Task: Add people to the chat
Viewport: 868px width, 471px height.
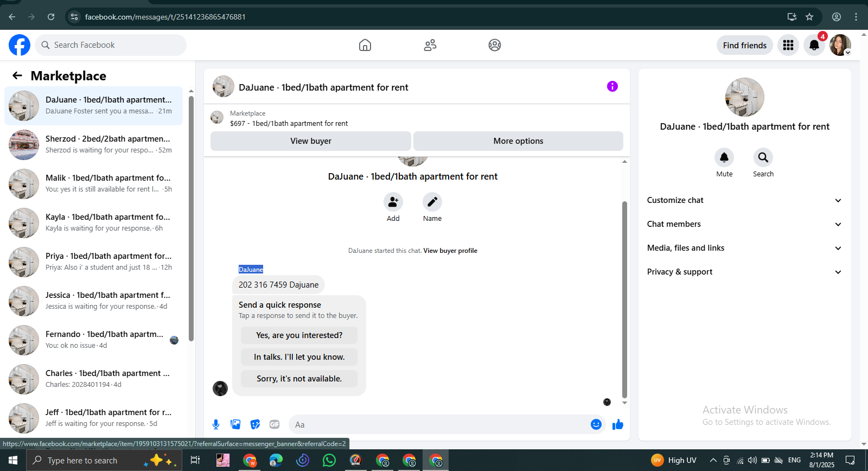Action: [x=393, y=202]
